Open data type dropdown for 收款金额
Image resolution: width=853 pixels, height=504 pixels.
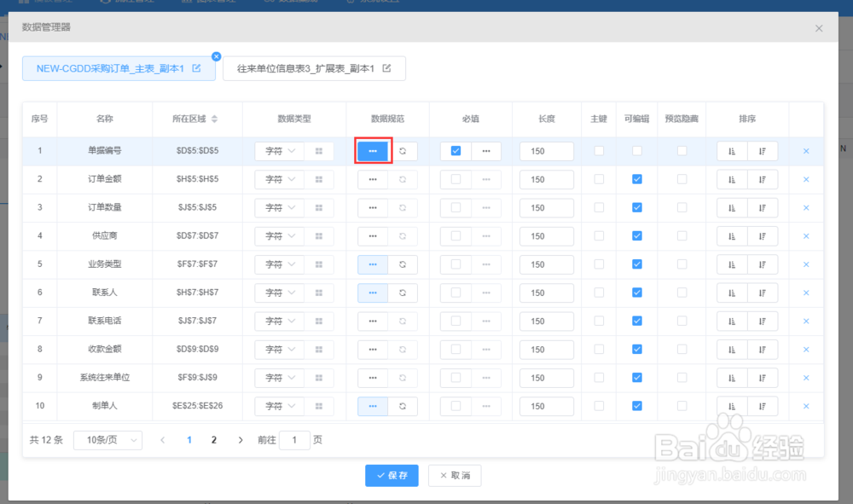click(x=280, y=350)
